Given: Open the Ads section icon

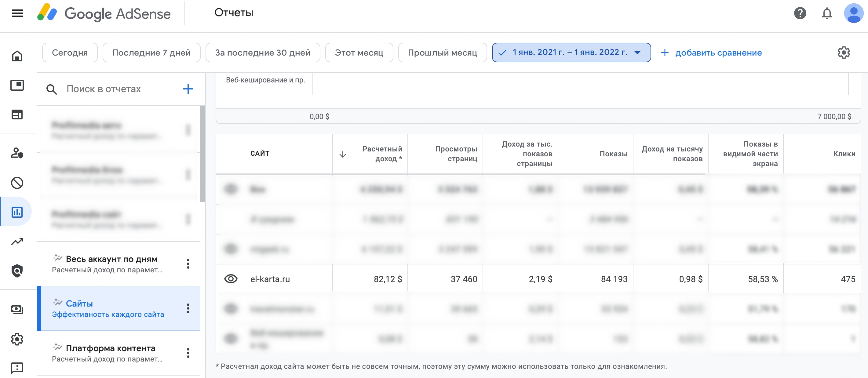Looking at the screenshot, I should pos(17,85).
